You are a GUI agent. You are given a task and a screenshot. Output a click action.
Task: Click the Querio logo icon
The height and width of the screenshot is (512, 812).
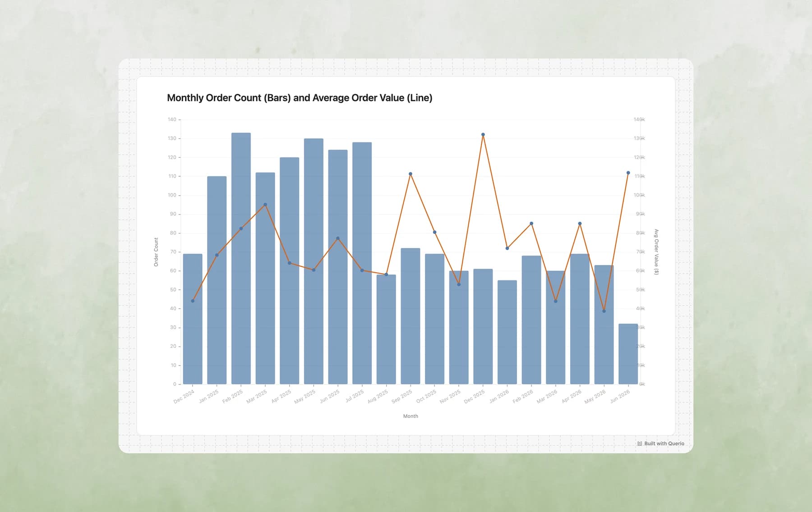point(640,443)
